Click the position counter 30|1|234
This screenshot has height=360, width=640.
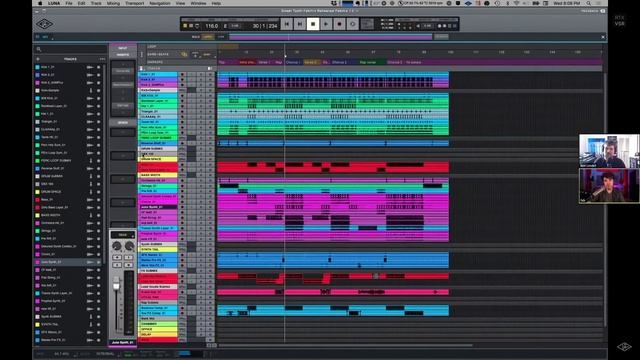(x=265, y=26)
